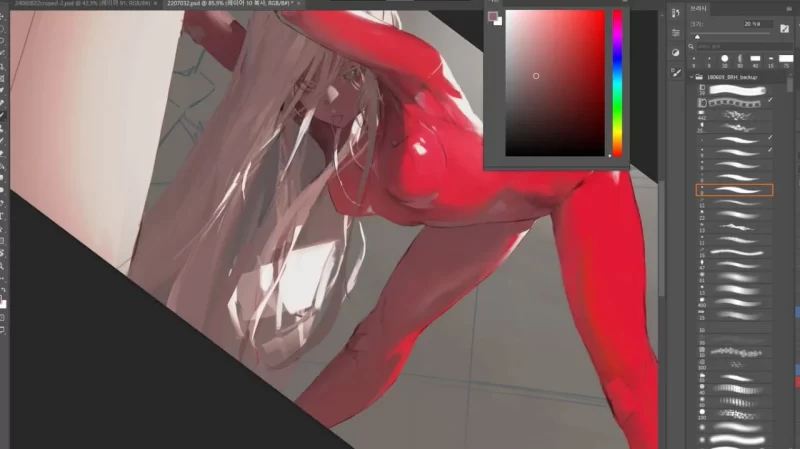The height and width of the screenshot is (449, 800).
Task: Click the history panel icon in side dock
Action: (676, 14)
